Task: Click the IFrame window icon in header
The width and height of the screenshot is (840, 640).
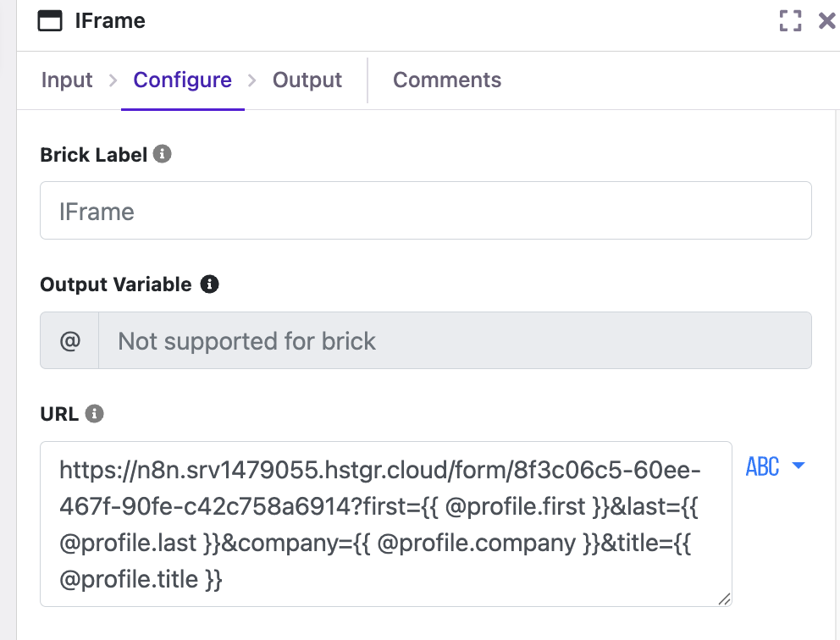Action: pyautogui.click(x=50, y=21)
